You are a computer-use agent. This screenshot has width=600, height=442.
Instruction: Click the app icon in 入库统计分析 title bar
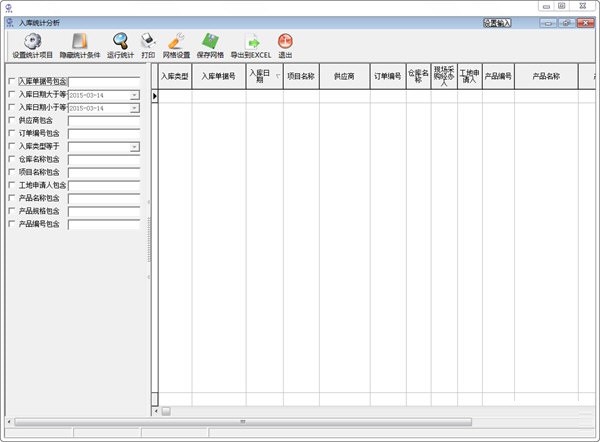[10, 23]
